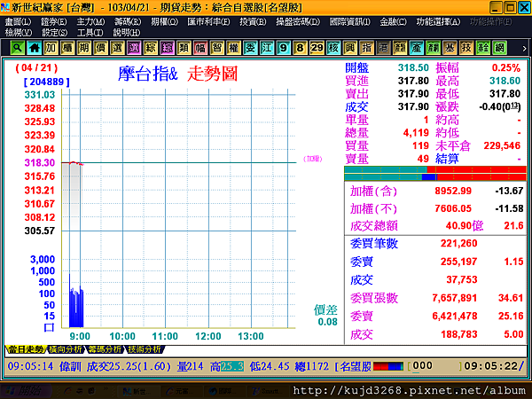Click the 權 toolbar icon
The height and width of the screenshot is (399, 532).
coord(233,48)
